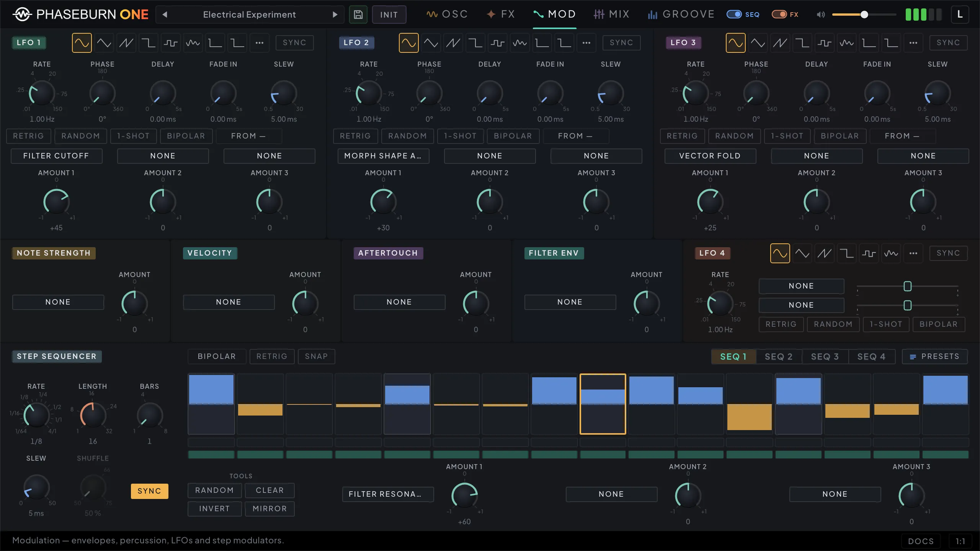
Task: Click the INIT button
Action: pyautogui.click(x=389, y=15)
